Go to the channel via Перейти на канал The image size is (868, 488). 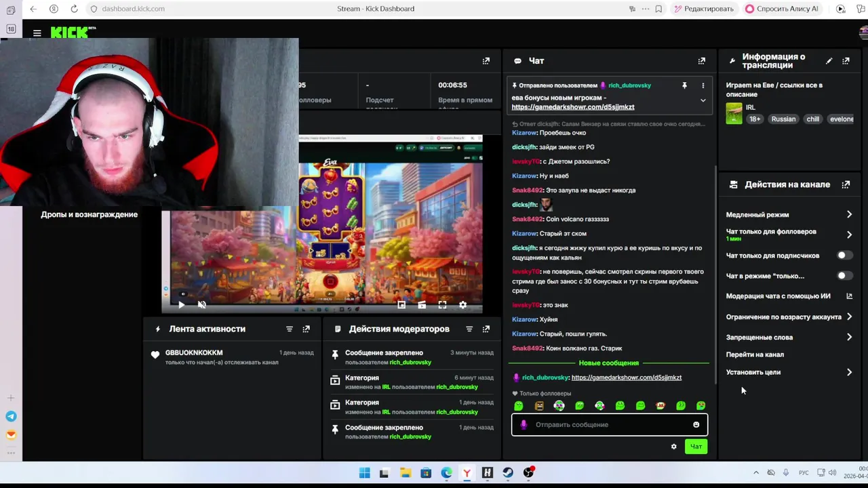[x=755, y=354]
